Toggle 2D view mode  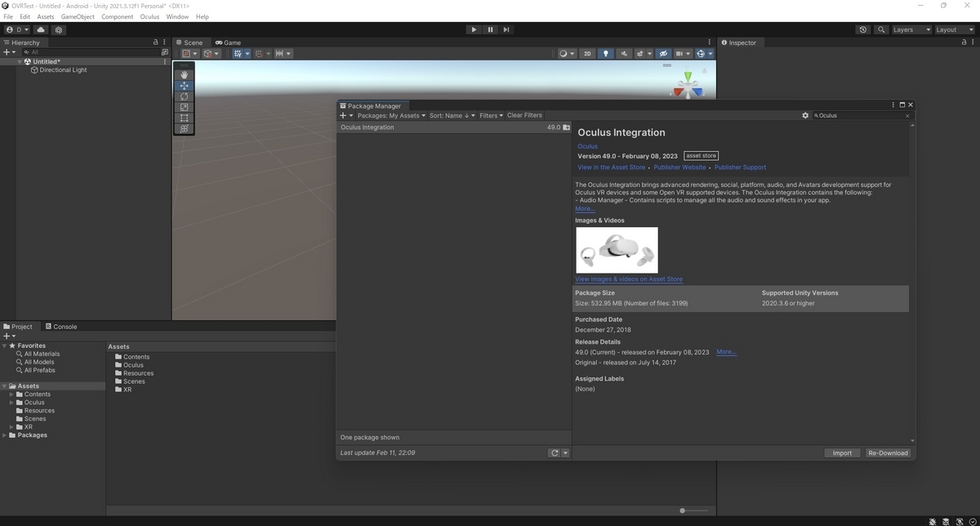[587, 53]
